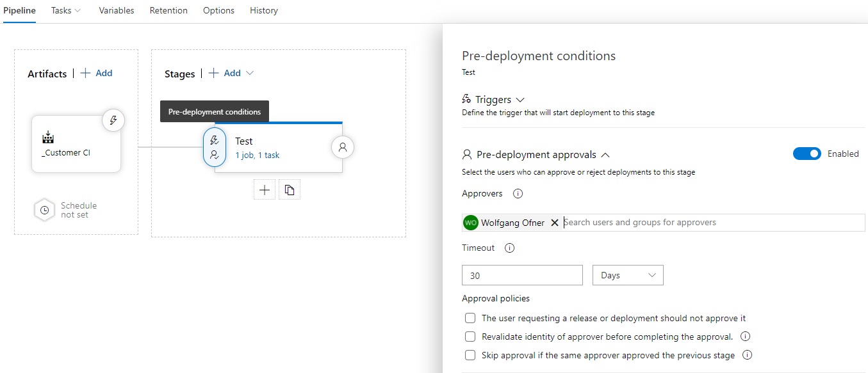
Task: Click the add new stage plus icon
Action: 264,189
